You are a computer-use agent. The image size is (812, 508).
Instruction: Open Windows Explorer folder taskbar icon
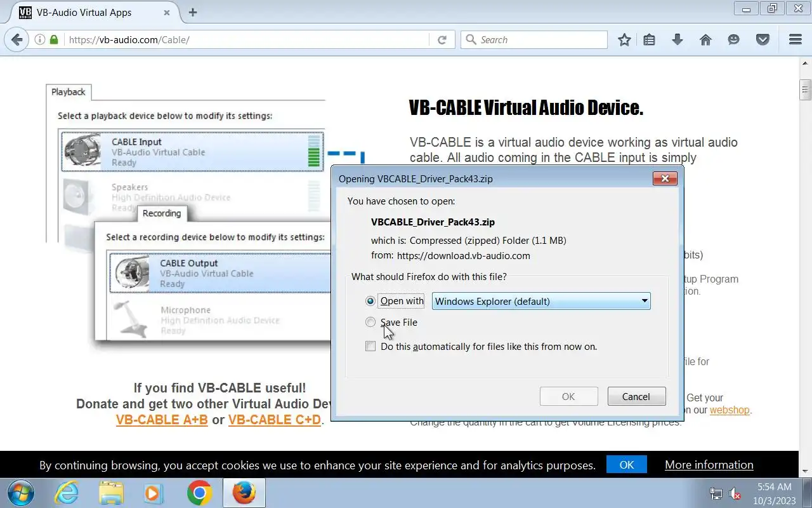111,493
